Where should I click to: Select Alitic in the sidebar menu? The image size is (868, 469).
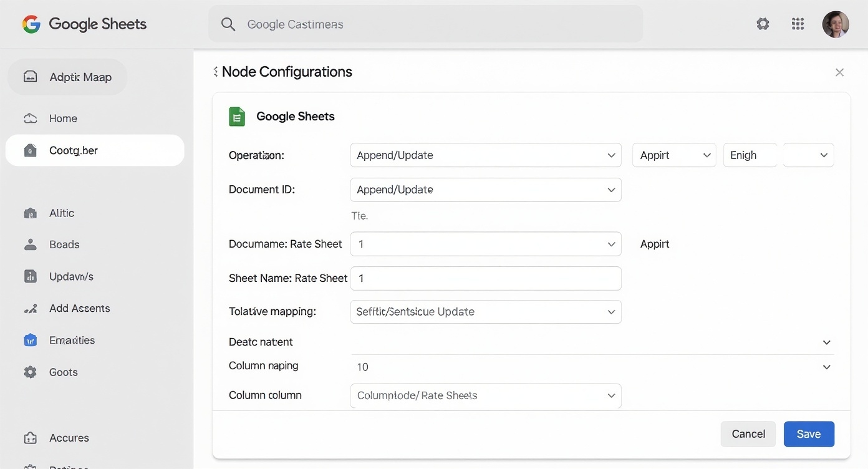62,213
